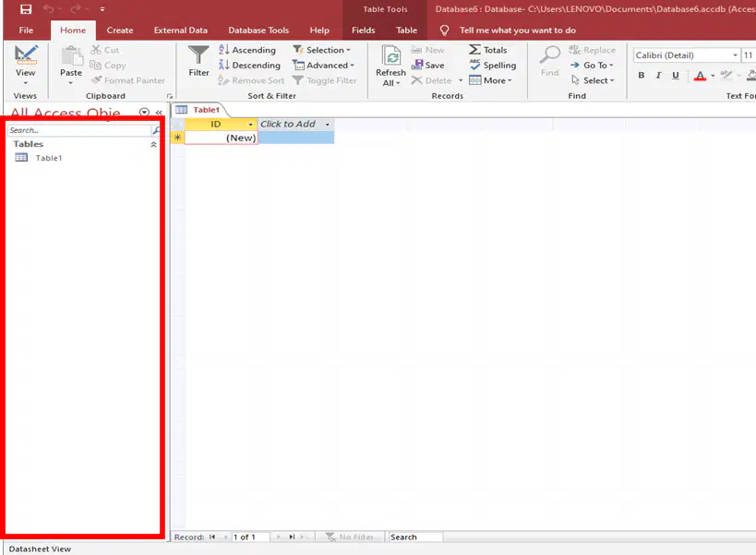Expand the Paste options arrow
The height and width of the screenshot is (555, 756).
pyautogui.click(x=71, y=83)
